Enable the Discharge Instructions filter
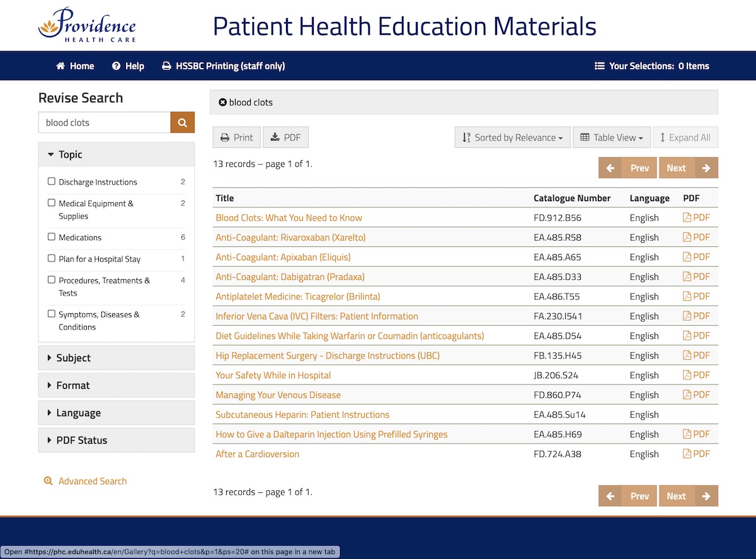The height and width of the screenshot is (559, 756). (x=51, y=181)
